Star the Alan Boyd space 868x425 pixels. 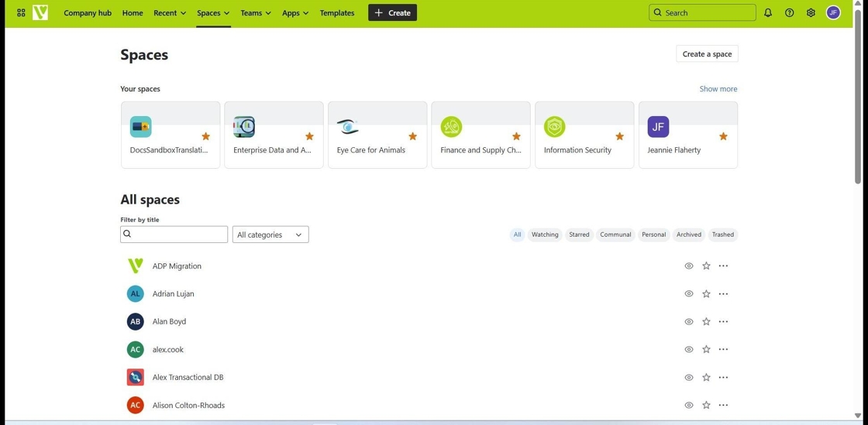706,322
